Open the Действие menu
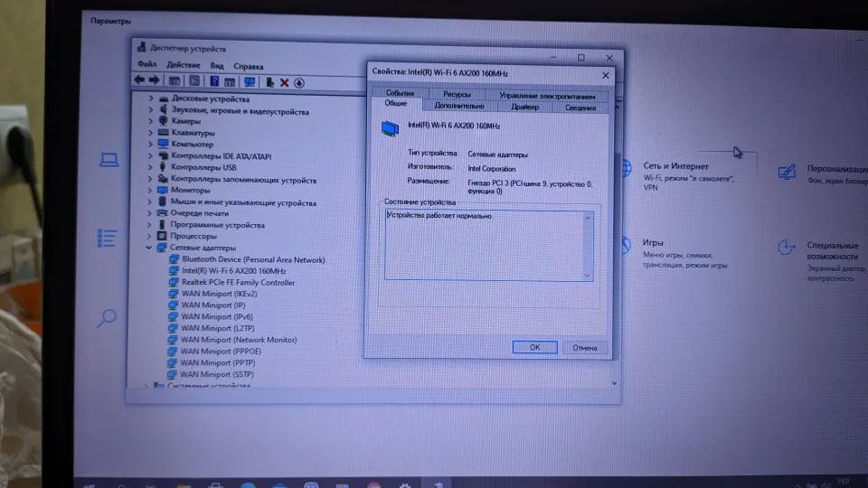 pyautogui.click(x=184, y=65)
